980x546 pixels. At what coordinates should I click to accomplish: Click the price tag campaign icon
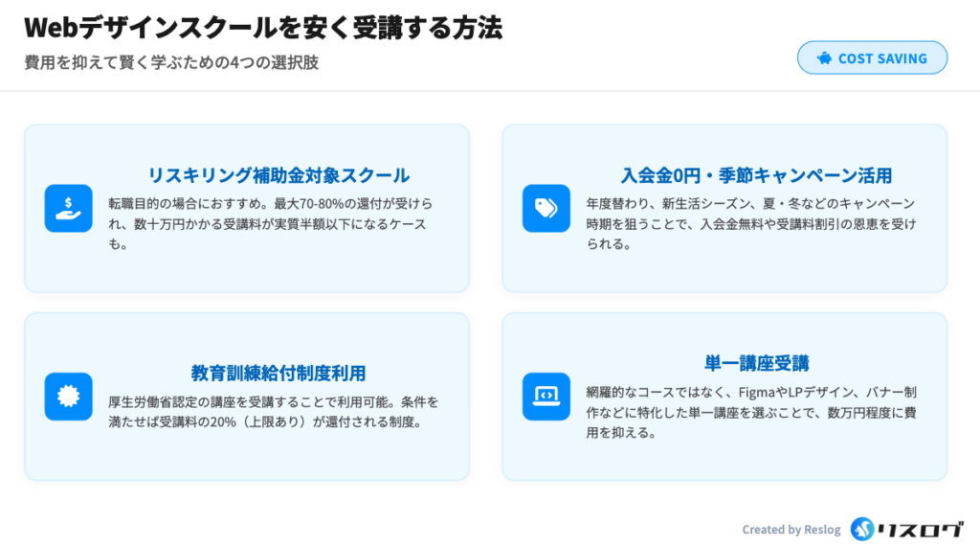pos(546,208)
